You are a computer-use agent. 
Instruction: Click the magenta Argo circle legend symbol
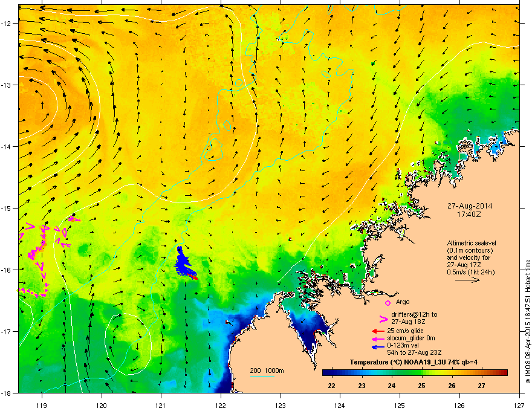388,303
